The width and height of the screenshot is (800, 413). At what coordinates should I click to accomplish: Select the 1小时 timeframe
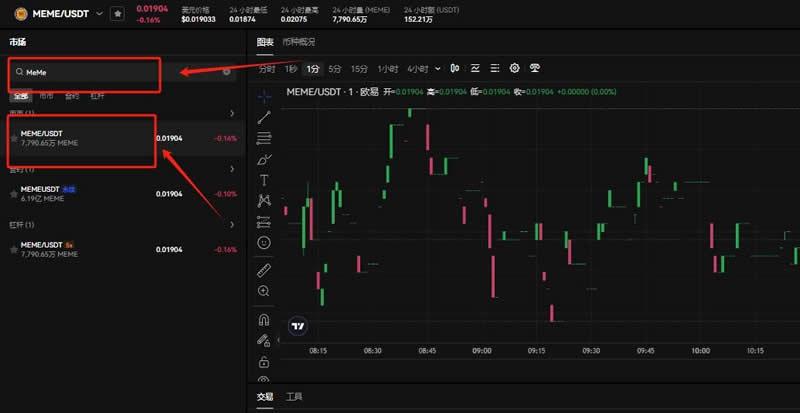[388, 68]
